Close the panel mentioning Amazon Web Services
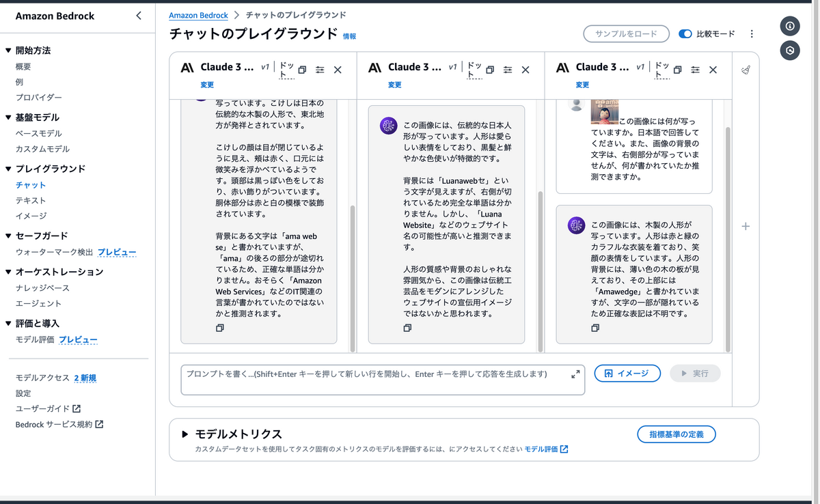The height and width of the screenshot is (504, 820). point(338,70)
